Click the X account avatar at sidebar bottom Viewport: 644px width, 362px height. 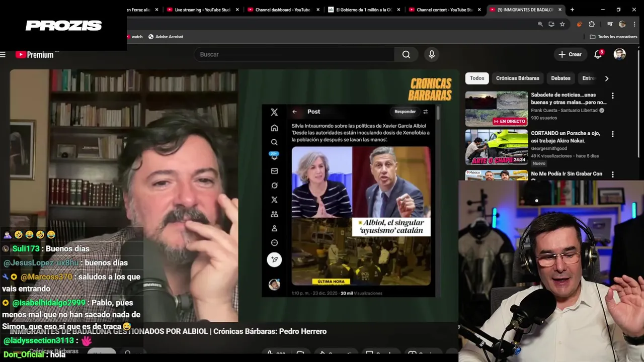click(274, 285)
